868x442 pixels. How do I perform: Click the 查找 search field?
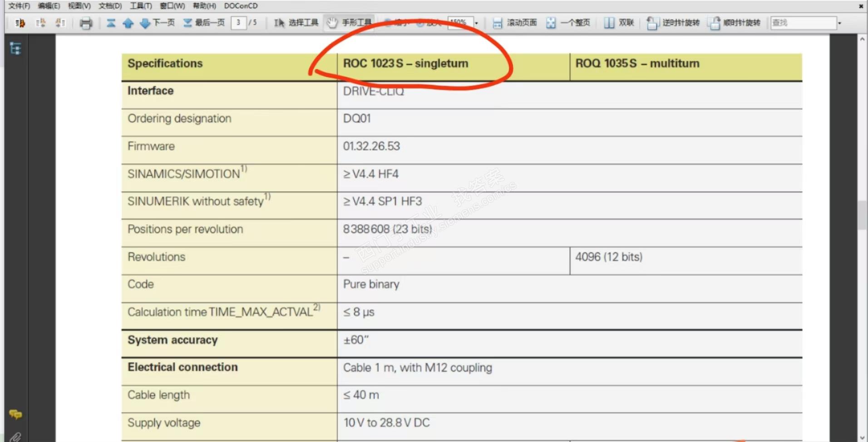803,23
